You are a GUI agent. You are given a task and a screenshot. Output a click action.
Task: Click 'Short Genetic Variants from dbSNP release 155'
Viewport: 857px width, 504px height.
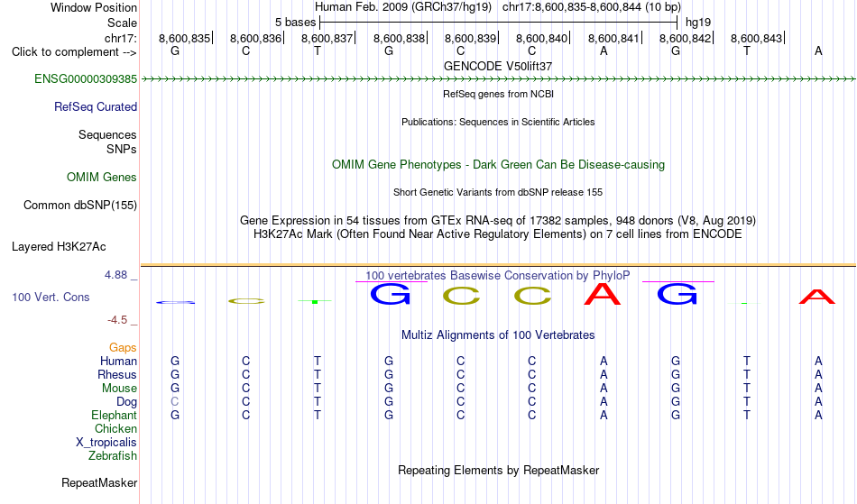click(x=498, y=192)
